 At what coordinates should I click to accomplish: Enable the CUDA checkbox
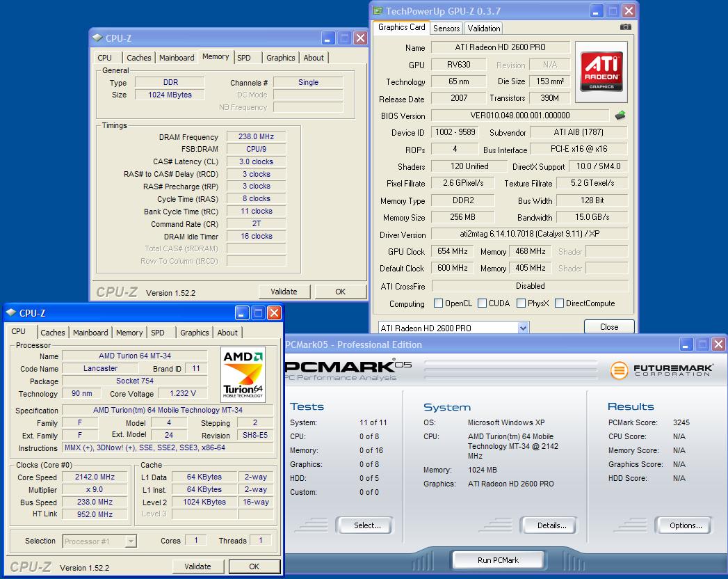[482, 303]
